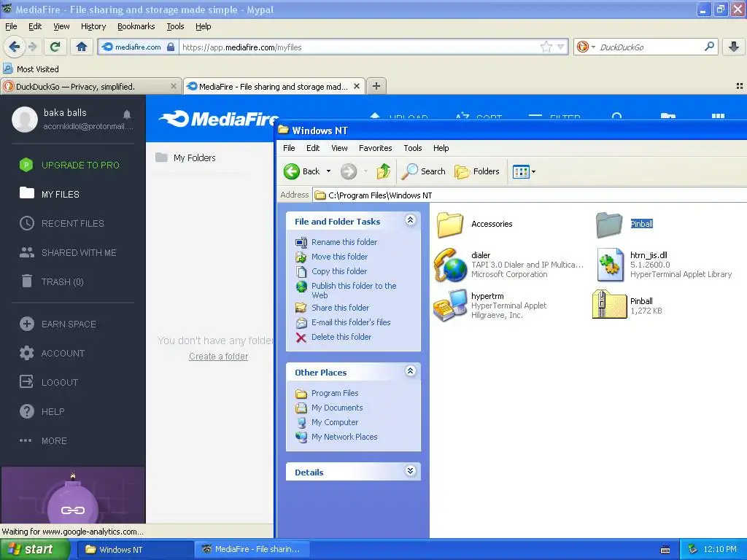Viewport: 747px width, 560px height.
Task: Collapse the Other Places panel
Action: pyautogui.click(x=410, y=371)
